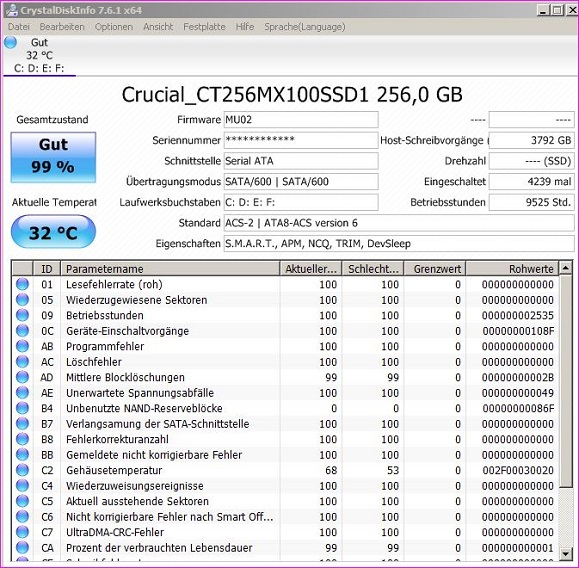The height and width of the screenshot is (568, 579).
Task: Click the scrollbar up arrow of SMART list
Action: pyautogui.click(x=565, y=268)
